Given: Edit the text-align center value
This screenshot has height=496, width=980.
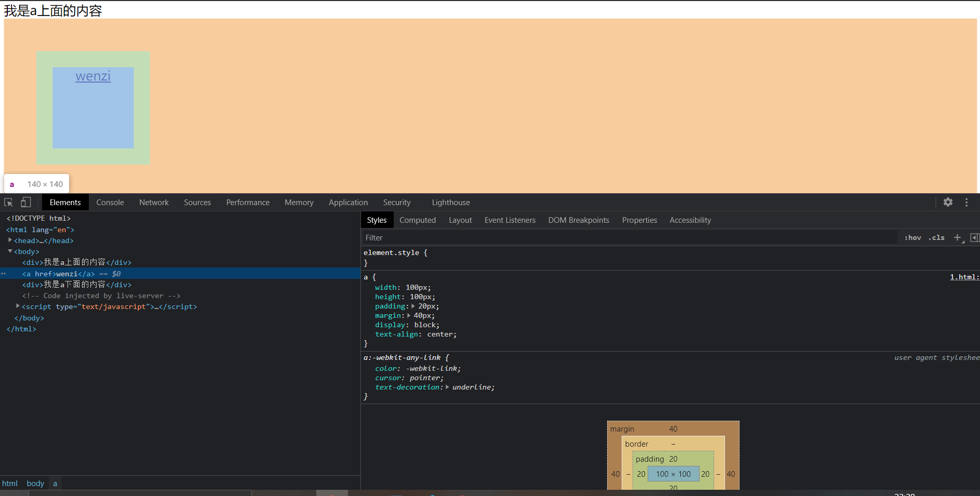Looking at the screenshot, I should click(x=440, y=334).
